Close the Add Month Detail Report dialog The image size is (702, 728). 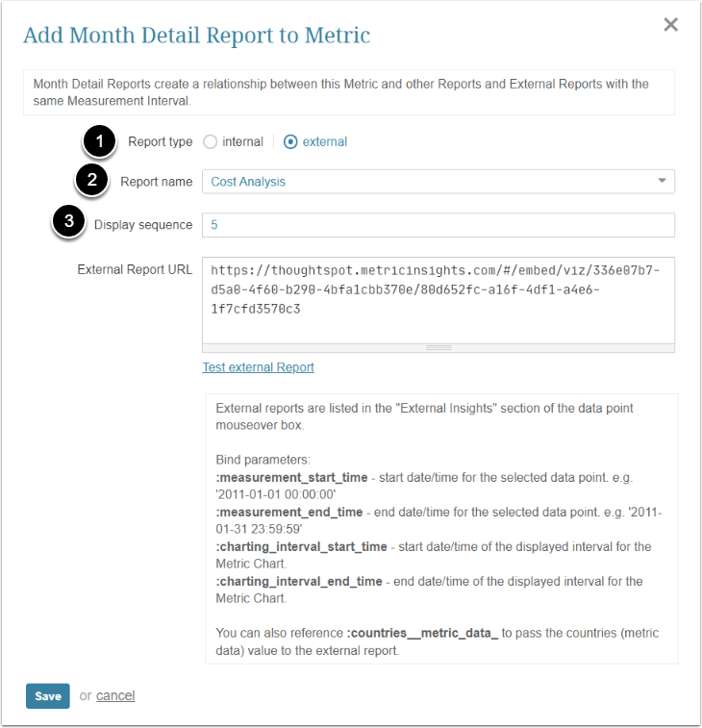click(670, 25)
